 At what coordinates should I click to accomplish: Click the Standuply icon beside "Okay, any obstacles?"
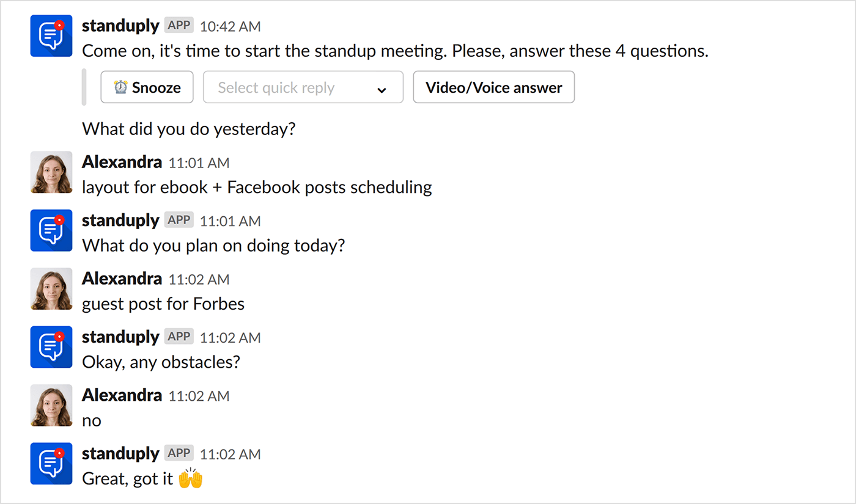point(51,347)
